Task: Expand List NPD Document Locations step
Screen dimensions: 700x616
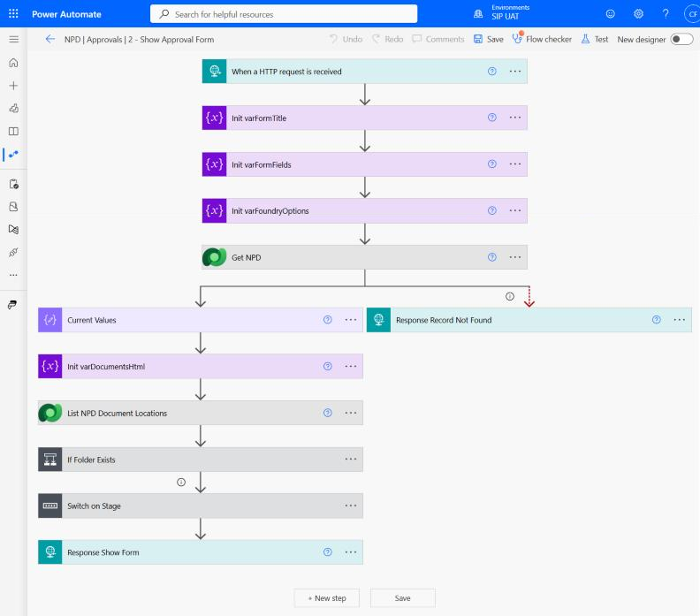Action: 201,413
